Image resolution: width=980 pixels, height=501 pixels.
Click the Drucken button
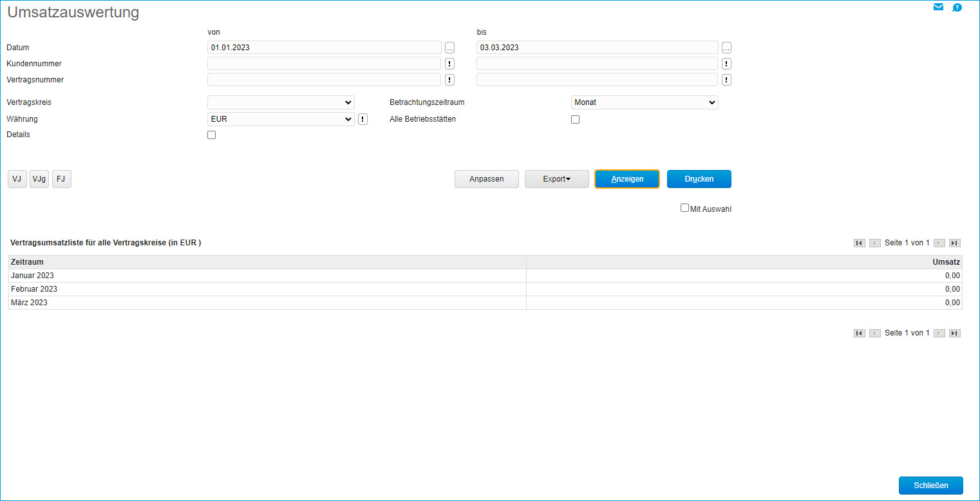(699, 179)
